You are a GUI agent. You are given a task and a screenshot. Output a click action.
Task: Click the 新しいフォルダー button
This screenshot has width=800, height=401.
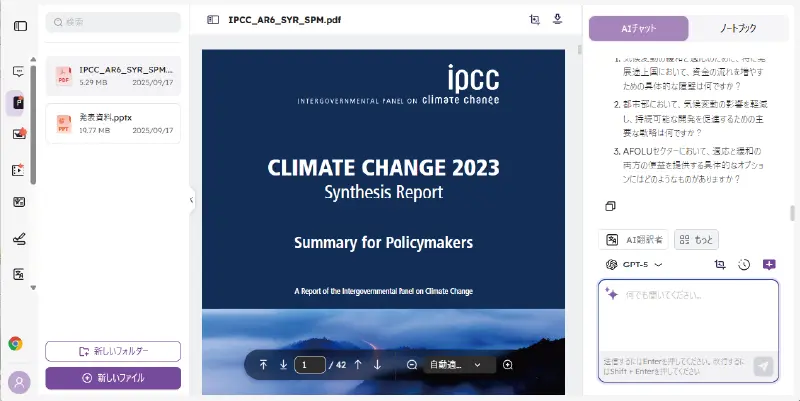(113, 352)
